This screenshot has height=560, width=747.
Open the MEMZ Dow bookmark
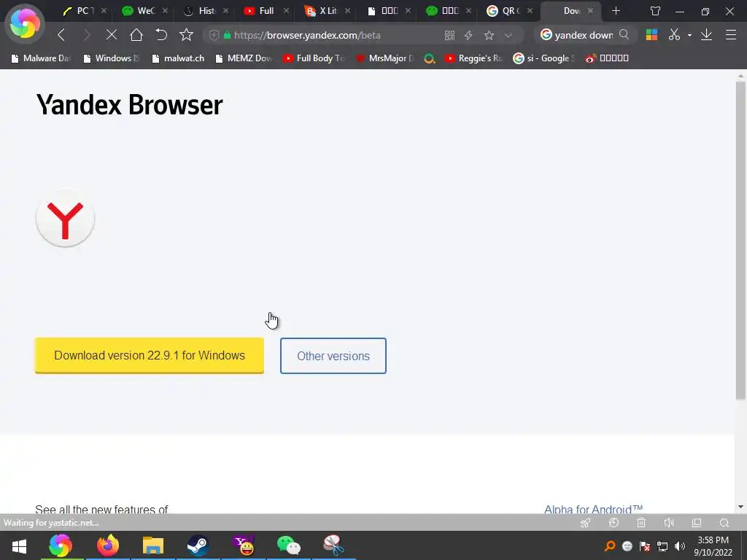[x=244, y=58]
